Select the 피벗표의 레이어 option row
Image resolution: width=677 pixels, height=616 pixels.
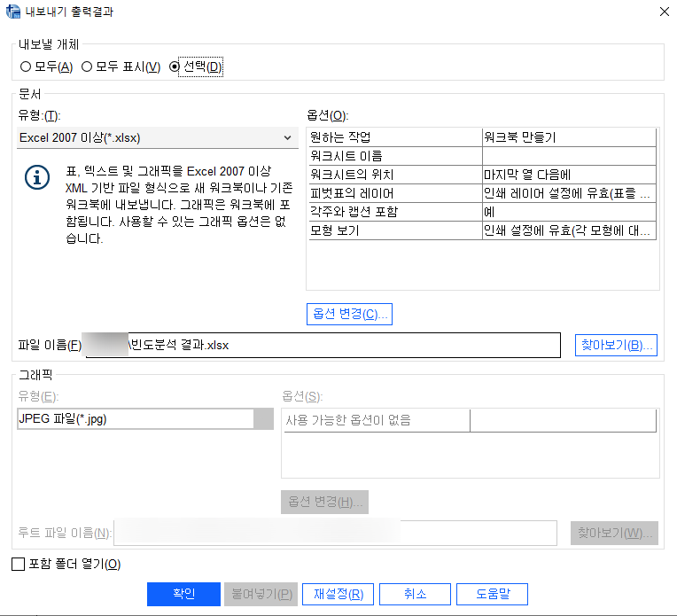tap(483, 193)
